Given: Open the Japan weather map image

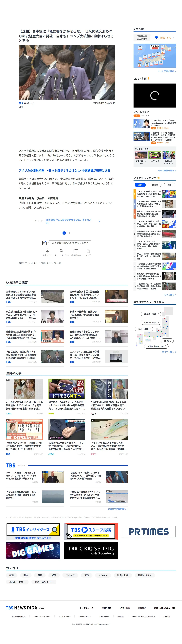Looking at the screenshot, I should click(155, 56).
